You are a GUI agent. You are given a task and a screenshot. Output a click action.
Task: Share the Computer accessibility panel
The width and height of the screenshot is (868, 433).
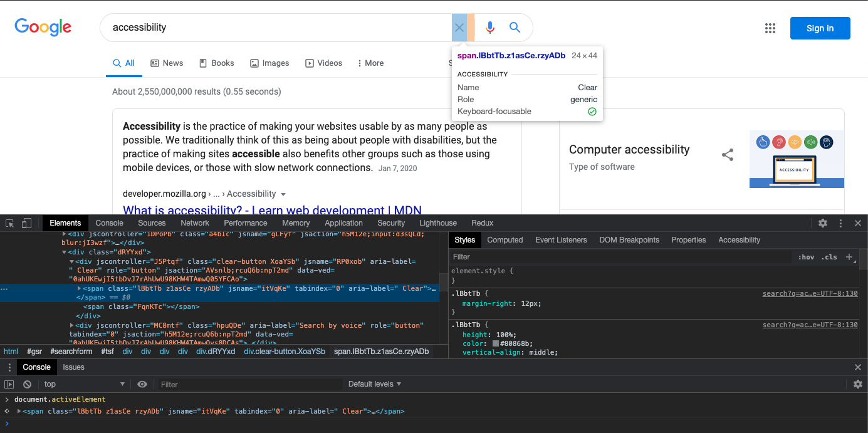pos(728,155)
